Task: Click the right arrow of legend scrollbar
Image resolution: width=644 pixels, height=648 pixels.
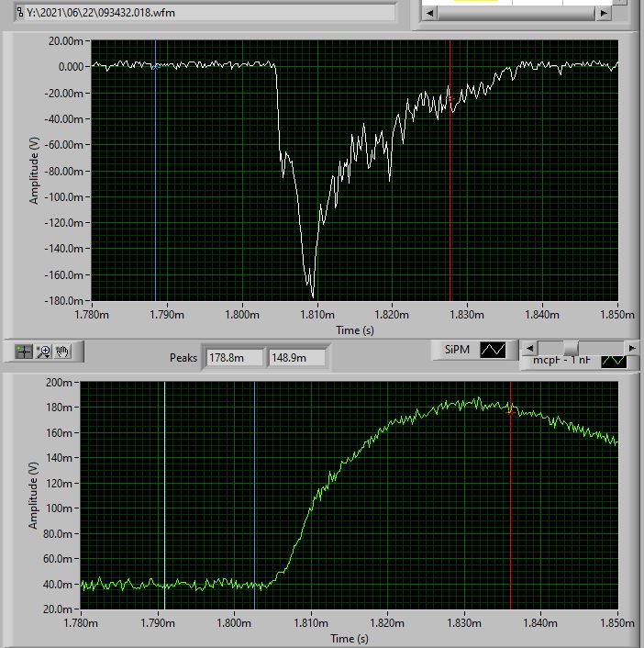Action: [x=631, y=348]
